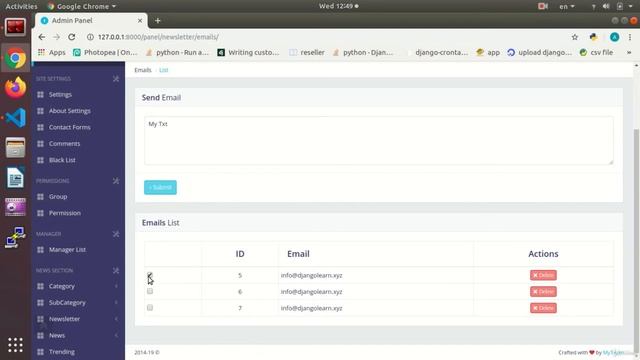Open the system volume icon
Viewport: 640px width, 360px height.
[606, 6]
